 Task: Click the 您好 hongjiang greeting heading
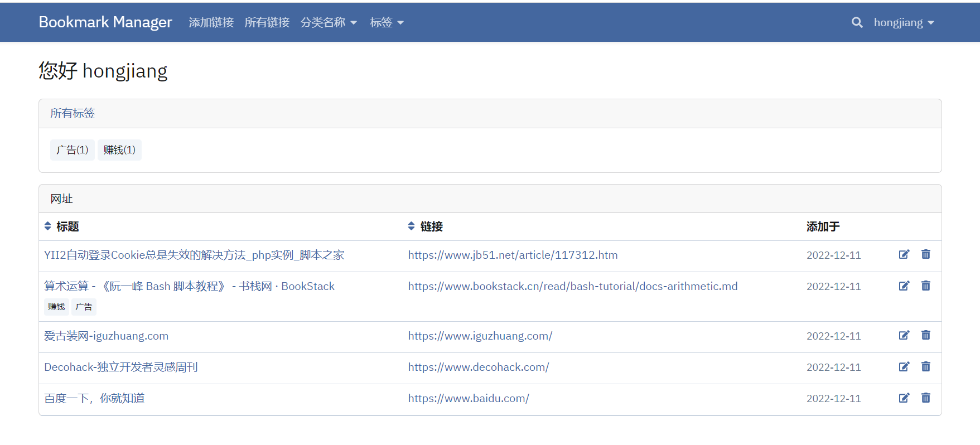103,71
